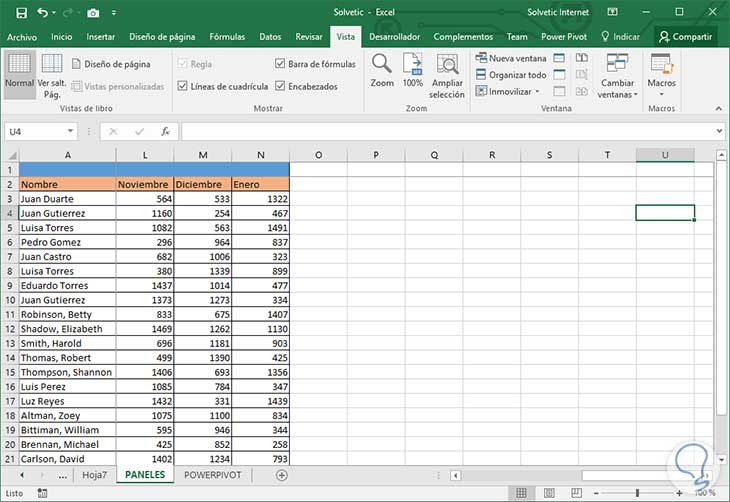Viewport: 730px width, 502px height.
Task: Click the Compartir button
Action: 685,37
